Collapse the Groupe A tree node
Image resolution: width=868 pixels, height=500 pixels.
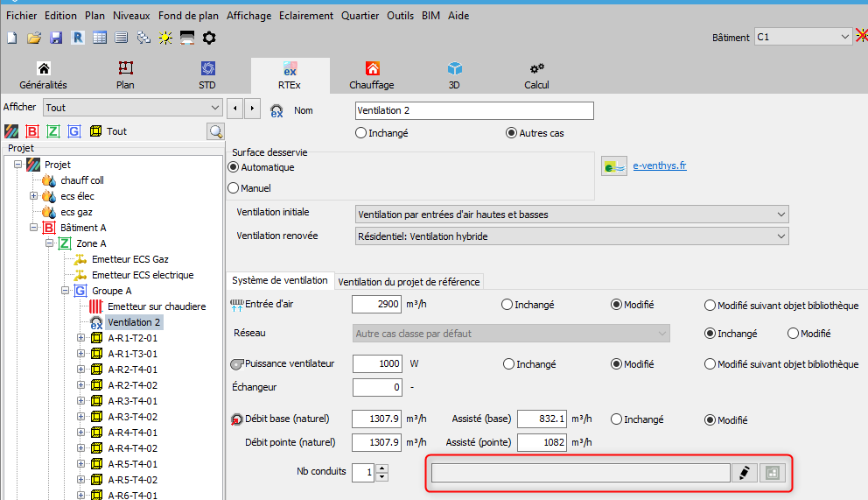pos(66,291)
